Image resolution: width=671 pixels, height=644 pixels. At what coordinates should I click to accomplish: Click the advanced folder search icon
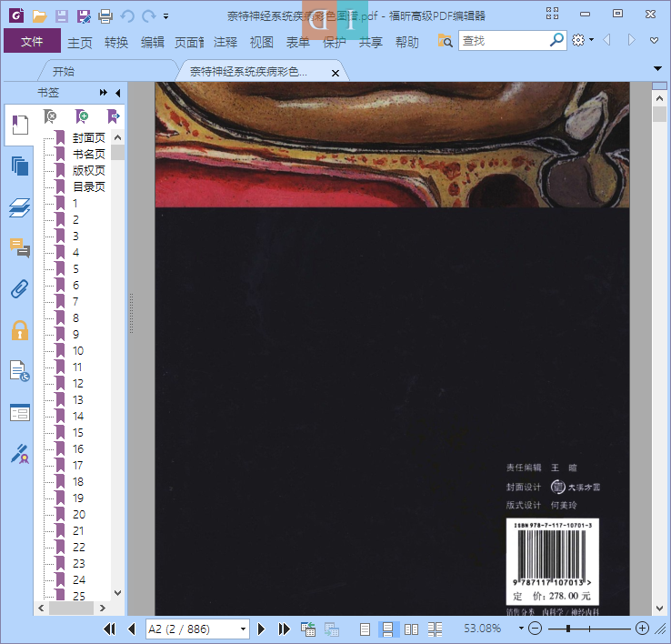click(x=445, y=41)
